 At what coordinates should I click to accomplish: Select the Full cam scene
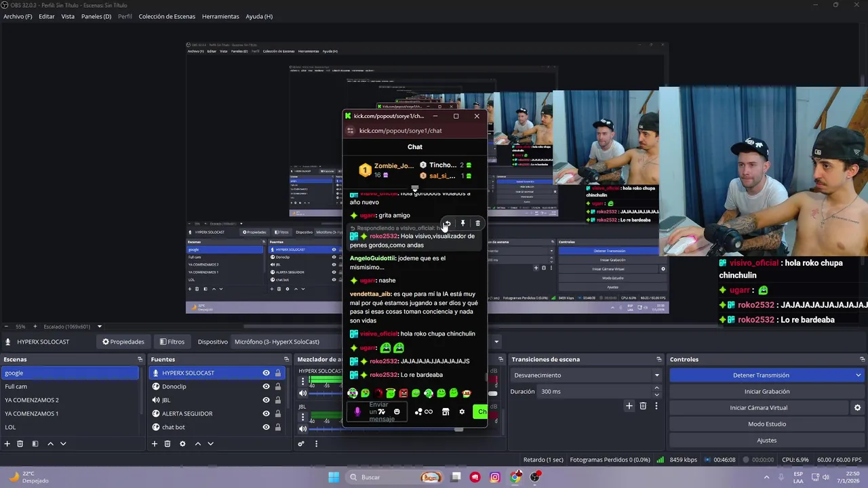point(71,386)
